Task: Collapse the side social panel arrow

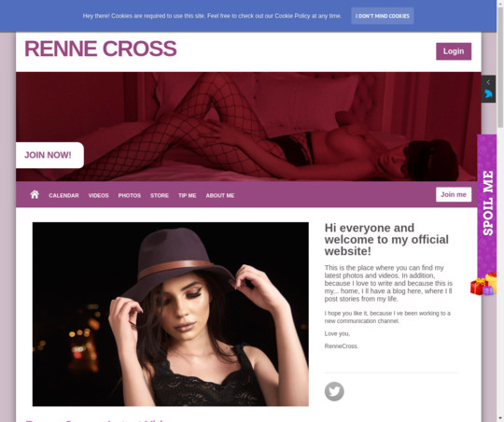Action: coord(488,82)
